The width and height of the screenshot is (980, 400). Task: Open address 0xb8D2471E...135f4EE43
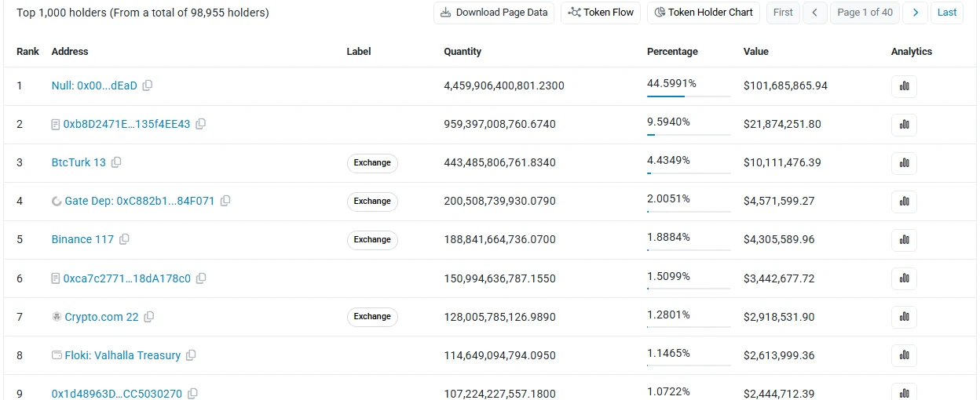pos(126,124)
